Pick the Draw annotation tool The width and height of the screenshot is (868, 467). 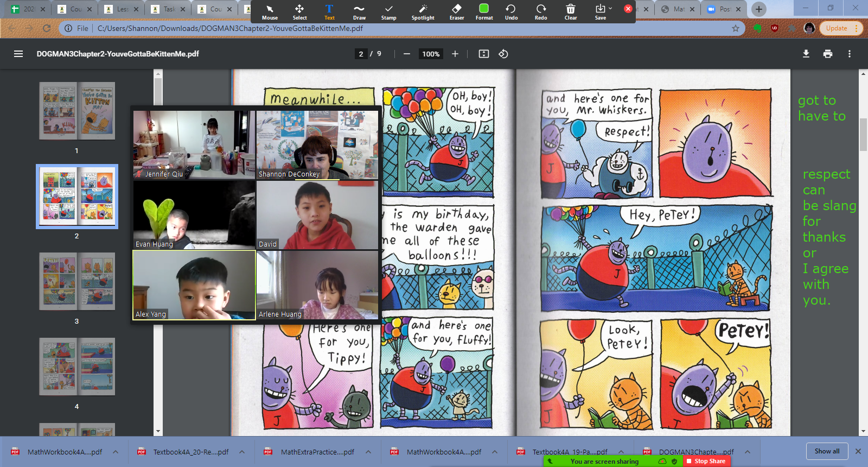(359, 12)
